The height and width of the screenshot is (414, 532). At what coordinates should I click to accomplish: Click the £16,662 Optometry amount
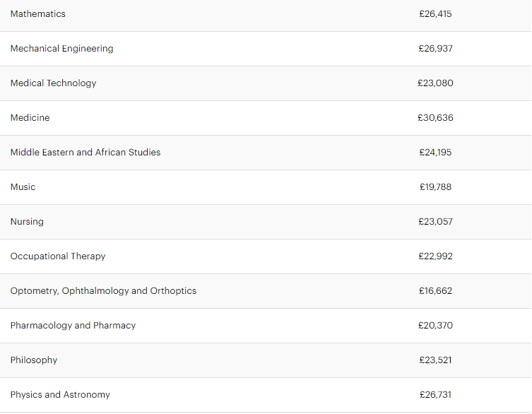click(435, 291)
